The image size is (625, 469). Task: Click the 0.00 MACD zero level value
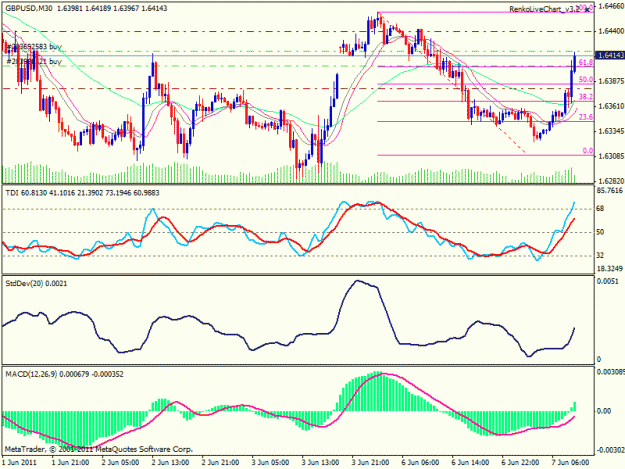point(604,411)
